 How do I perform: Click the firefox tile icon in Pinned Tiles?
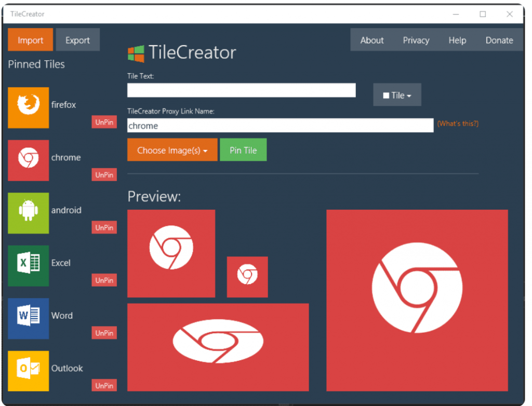[28, 107]
